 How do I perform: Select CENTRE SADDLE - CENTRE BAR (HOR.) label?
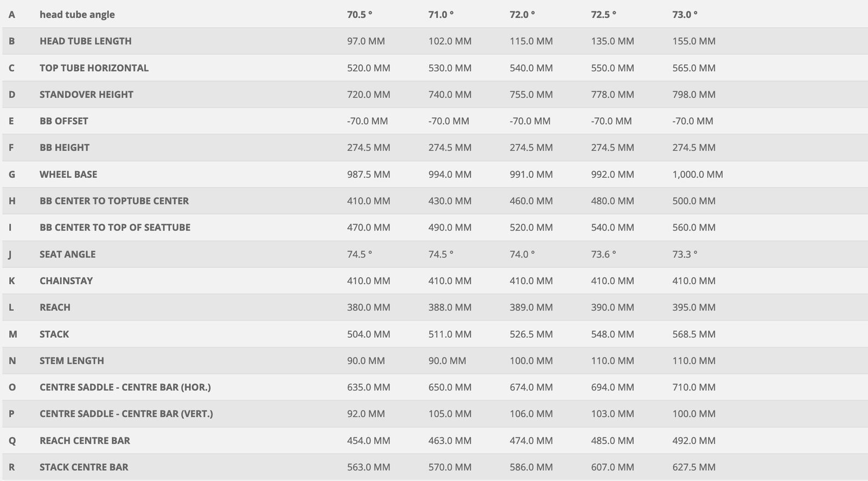125,388
